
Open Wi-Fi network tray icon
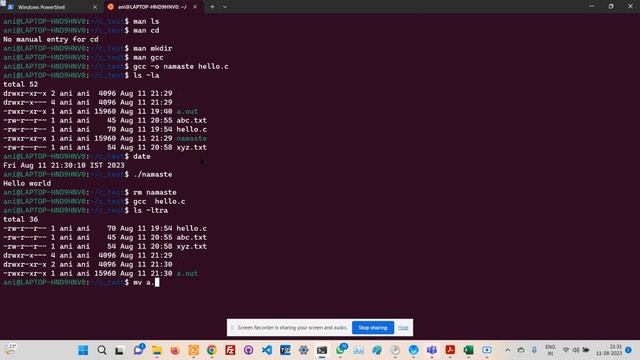pos(566,350)
